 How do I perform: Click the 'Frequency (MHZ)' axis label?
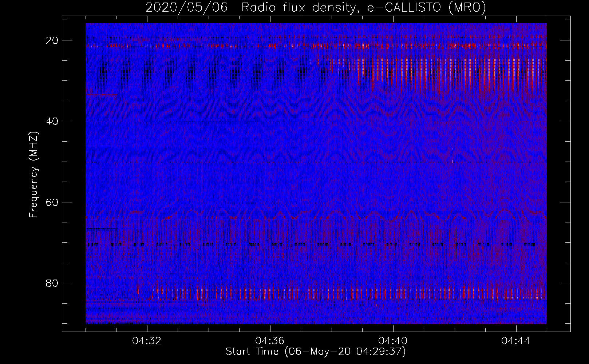coord(33,175)
